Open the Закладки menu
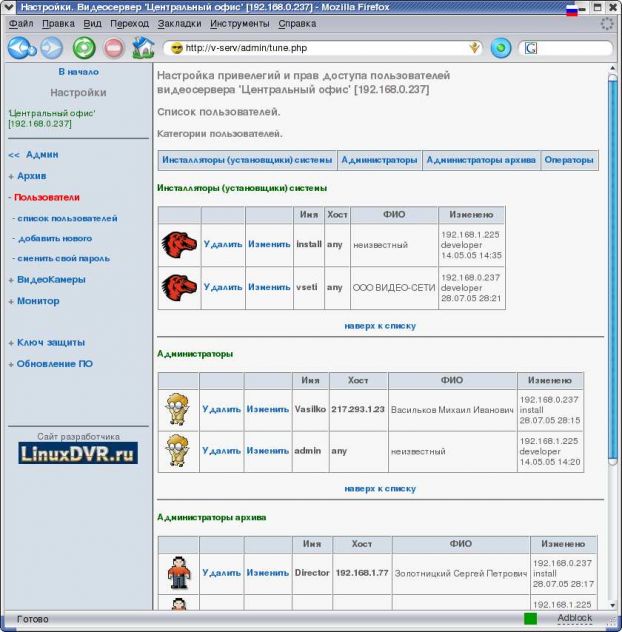Image resolution: width=622 pixels, height=632 pixels. [x=179, y=24]
